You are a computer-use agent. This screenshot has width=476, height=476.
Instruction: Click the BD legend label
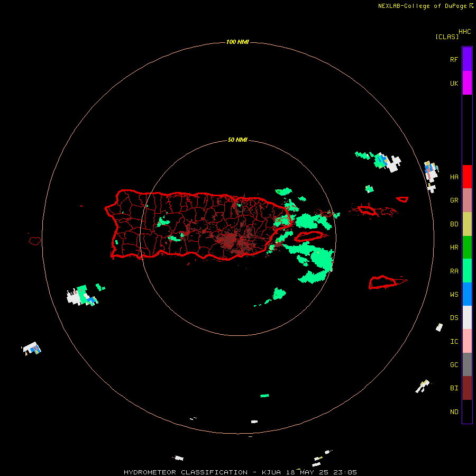coord(454,224)
